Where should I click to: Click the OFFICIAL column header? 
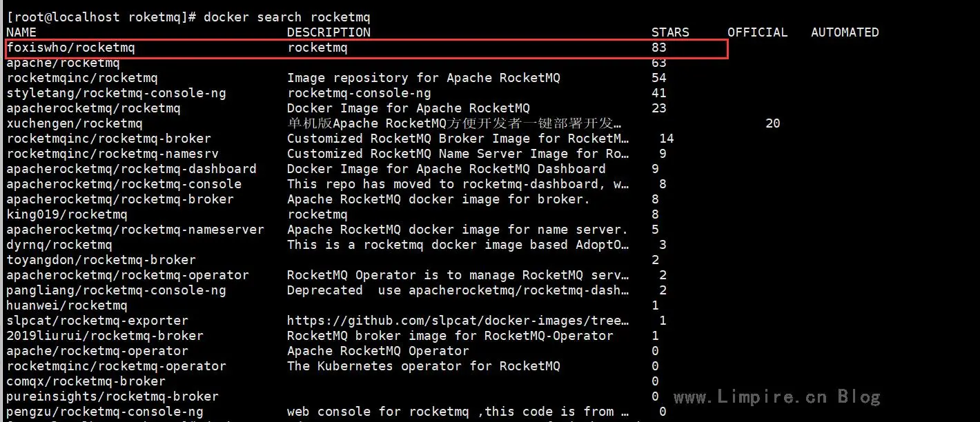(x=757, y=32)
